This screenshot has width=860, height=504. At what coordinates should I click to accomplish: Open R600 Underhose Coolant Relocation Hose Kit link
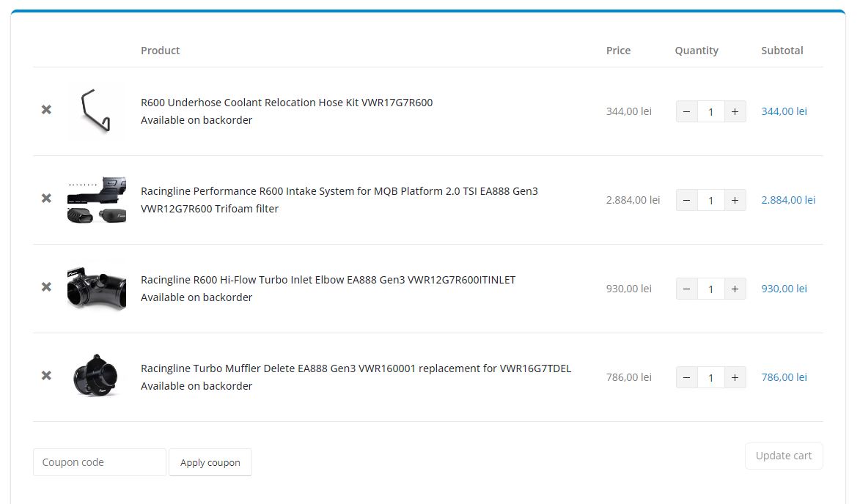(x=287, y=103)
